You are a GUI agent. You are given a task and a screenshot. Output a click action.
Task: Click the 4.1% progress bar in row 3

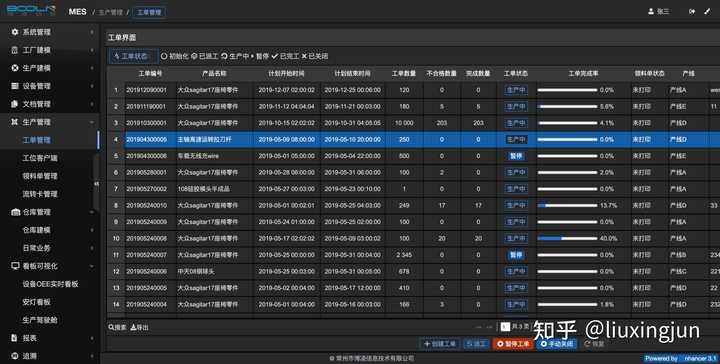point(567,123)
